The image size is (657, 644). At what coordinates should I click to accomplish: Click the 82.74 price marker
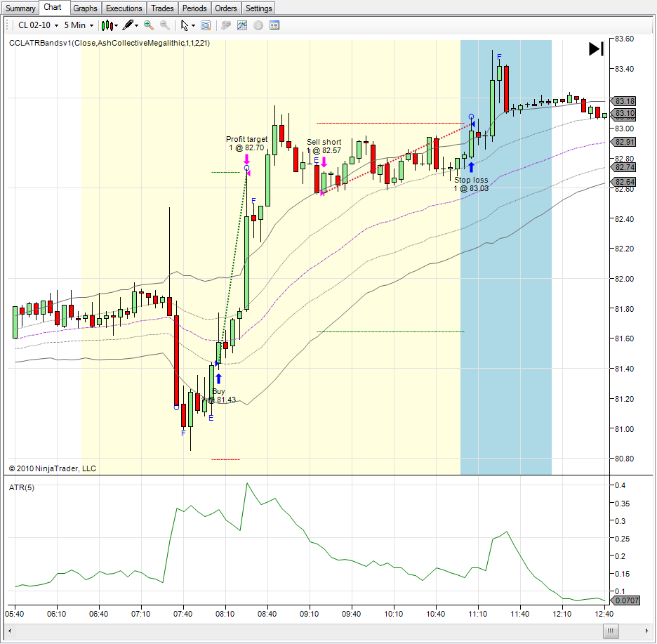click(624, 167)
